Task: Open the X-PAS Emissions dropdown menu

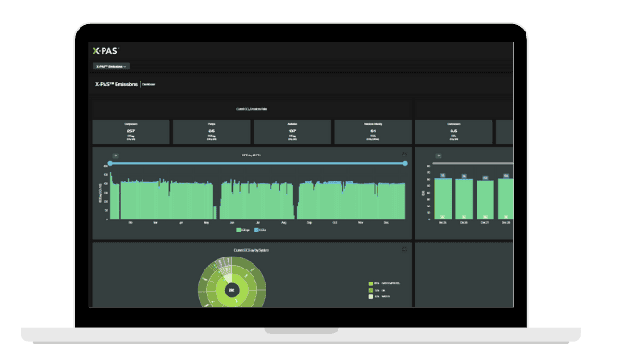Action: click(x=111, y=66)
